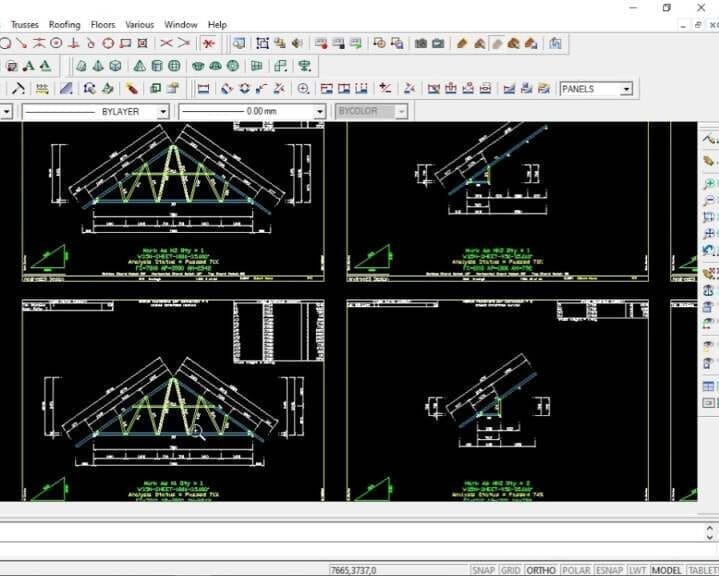The image size is (719, 576).
Task: Click the MODEL status bar button
Action: pos(666,570)
